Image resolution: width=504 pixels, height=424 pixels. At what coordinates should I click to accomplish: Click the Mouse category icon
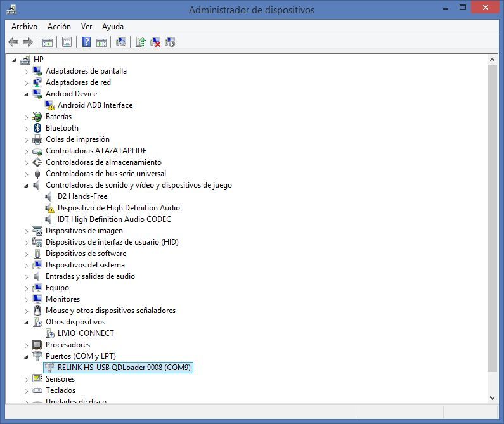click(x=37, y=311)
